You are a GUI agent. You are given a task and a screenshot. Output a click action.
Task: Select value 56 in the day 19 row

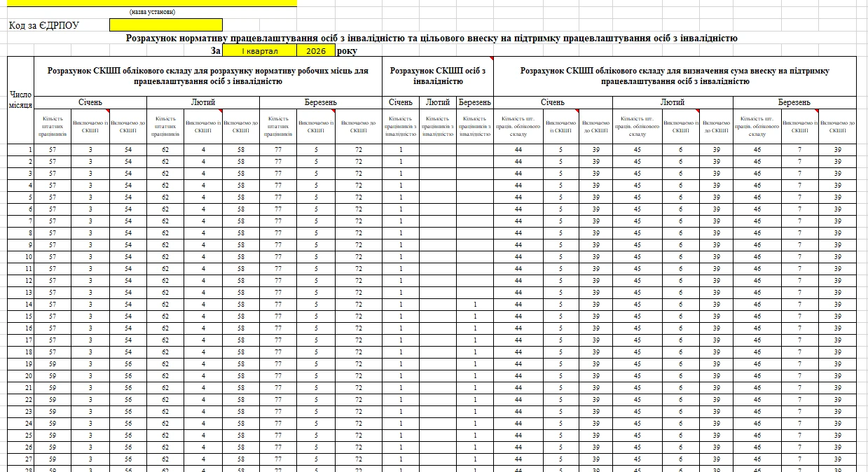coord(128,364)
